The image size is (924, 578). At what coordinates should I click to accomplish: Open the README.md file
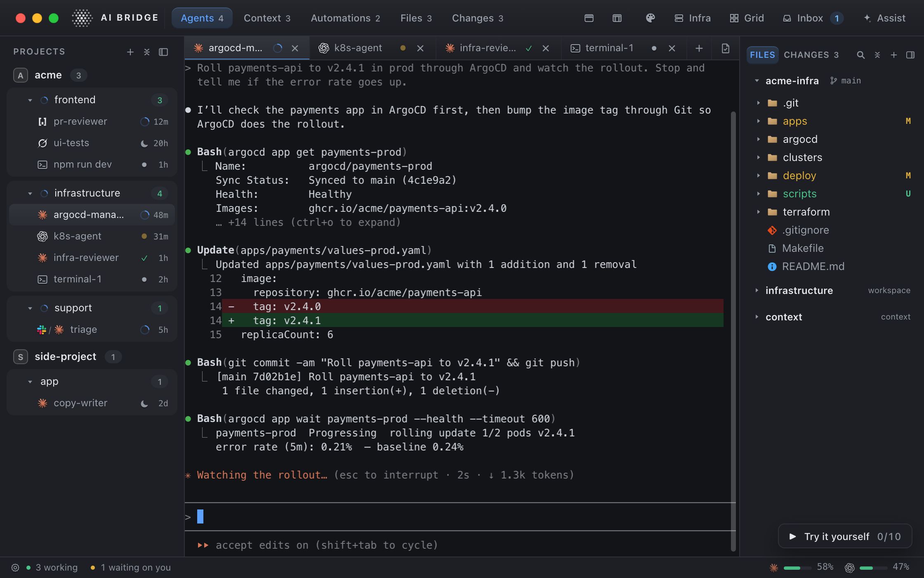[813, 266]
